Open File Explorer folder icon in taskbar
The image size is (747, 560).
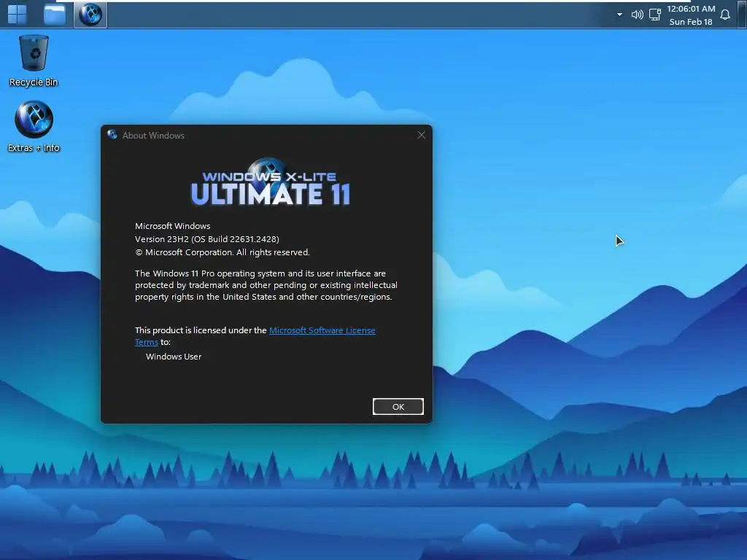click(x=54, y=15)
